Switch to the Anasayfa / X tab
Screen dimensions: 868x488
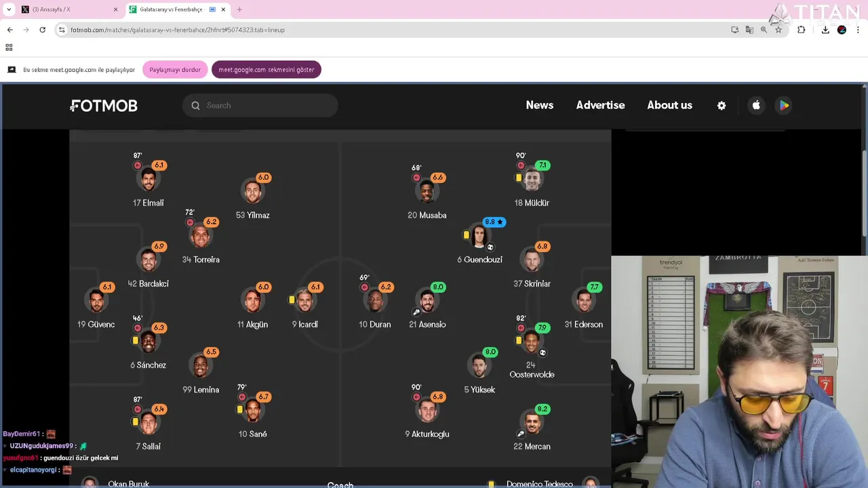pos(68,9)
